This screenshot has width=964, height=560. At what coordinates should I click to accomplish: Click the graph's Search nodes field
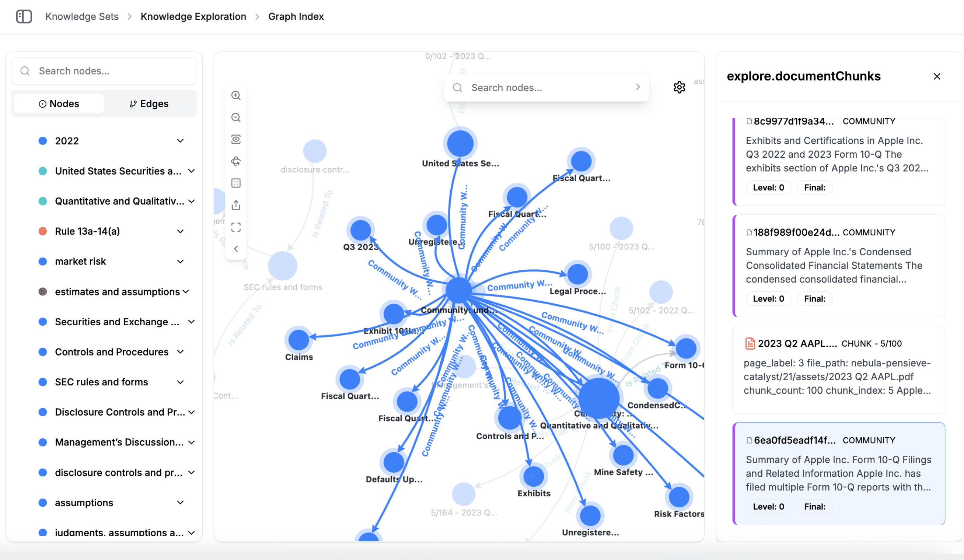pyautogui.click(x=543, y=88)
